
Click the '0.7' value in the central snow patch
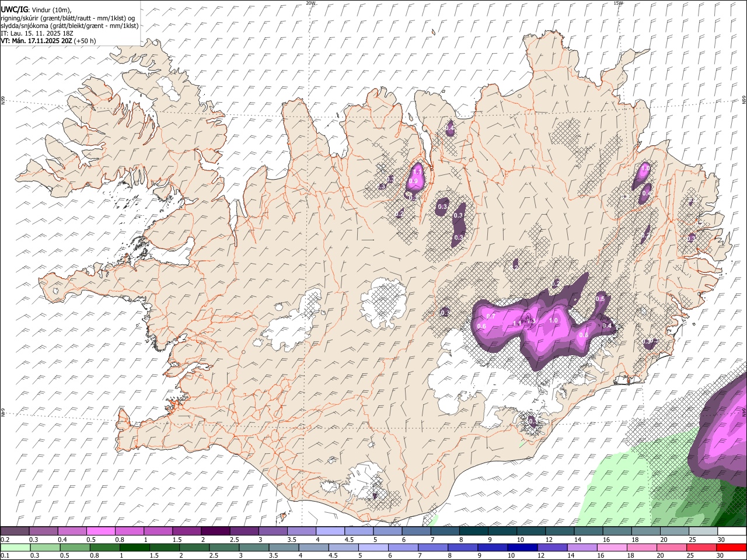click(x=491, y=316)
